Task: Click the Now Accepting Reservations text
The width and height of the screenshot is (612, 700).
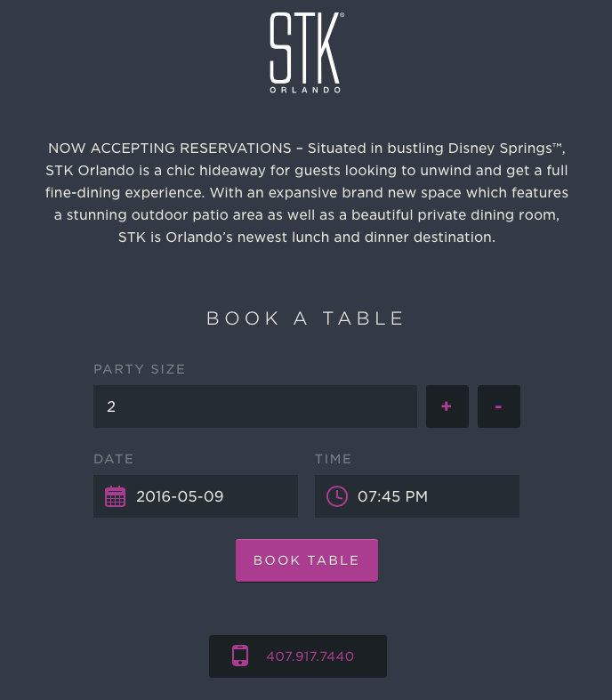Action: (x=169, y=147)
